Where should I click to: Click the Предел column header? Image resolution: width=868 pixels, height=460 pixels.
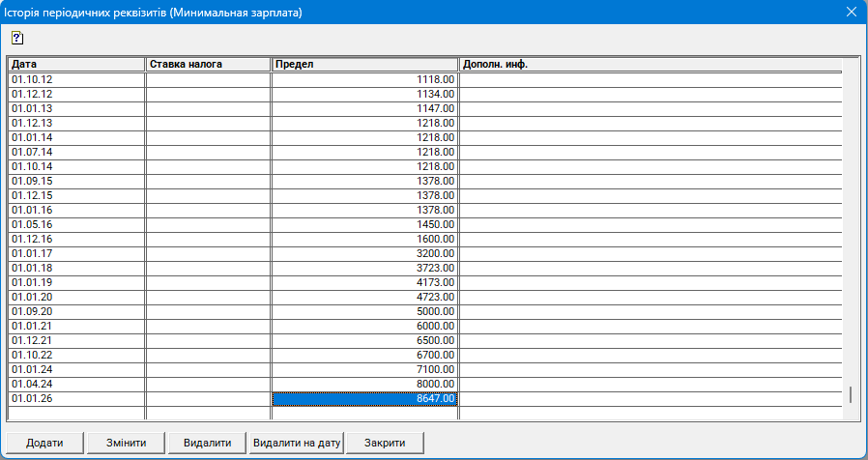(x=363, y=64)
